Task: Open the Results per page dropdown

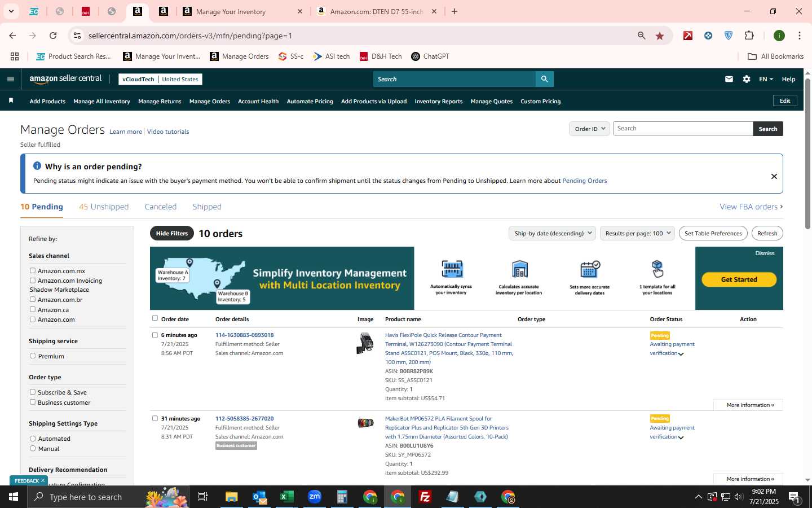Action: click(637, 233)
